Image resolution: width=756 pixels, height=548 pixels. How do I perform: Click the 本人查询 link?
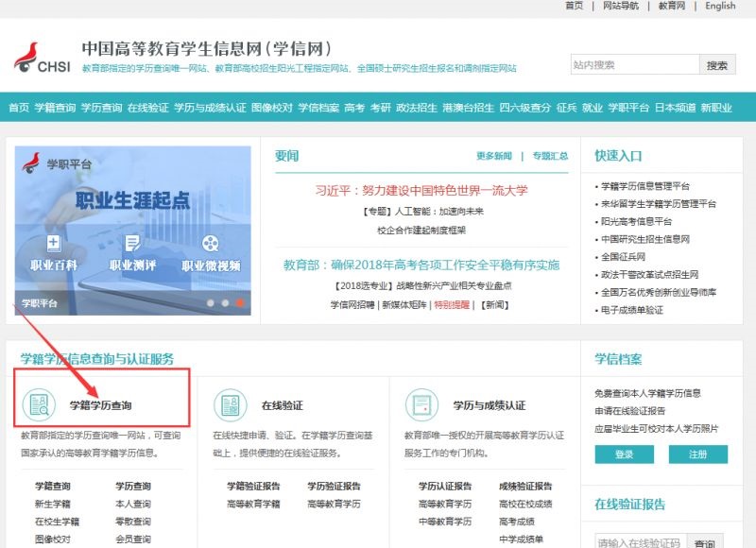point(133,504)
